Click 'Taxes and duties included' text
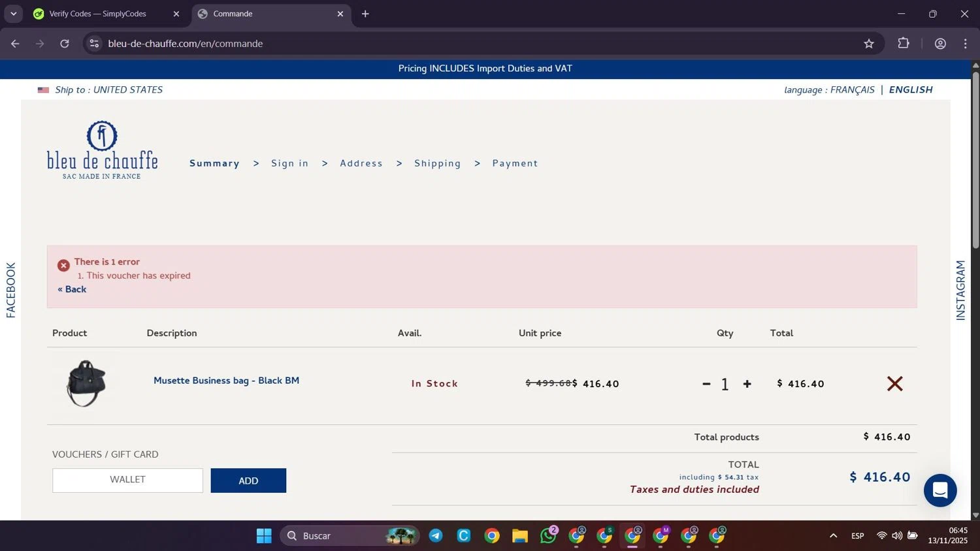Viewport: 980px width, 551px height. [x=694, y=490]
